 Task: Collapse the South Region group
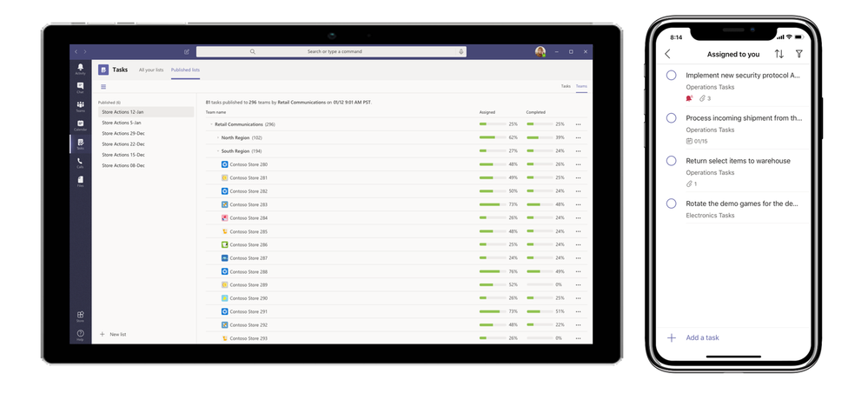point(217,151)
